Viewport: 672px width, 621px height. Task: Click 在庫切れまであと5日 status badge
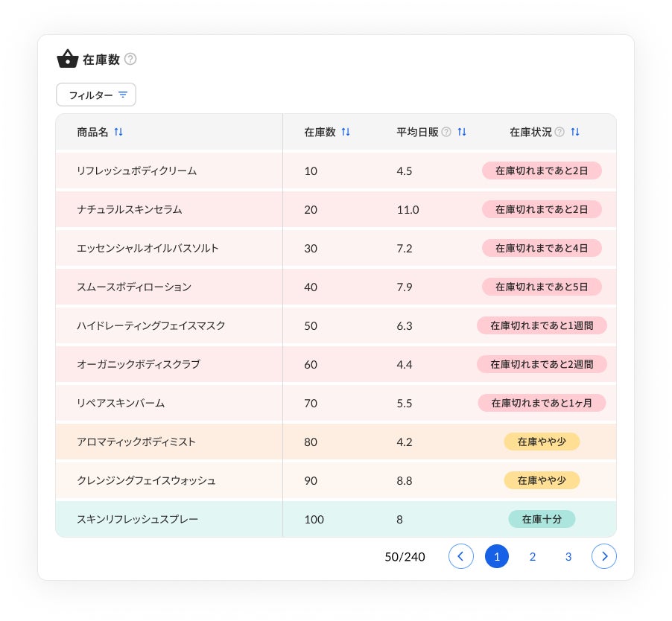542,287
